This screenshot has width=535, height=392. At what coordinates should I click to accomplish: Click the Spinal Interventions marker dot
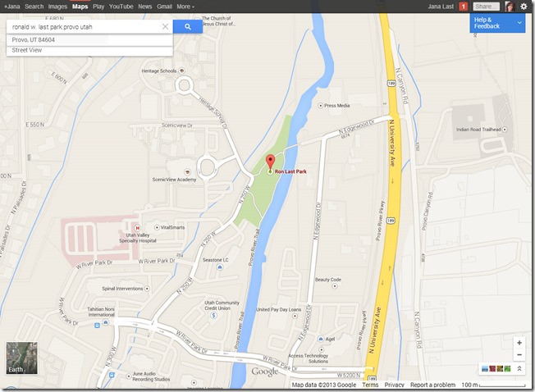pyautogui.click(x=147, y=289)
